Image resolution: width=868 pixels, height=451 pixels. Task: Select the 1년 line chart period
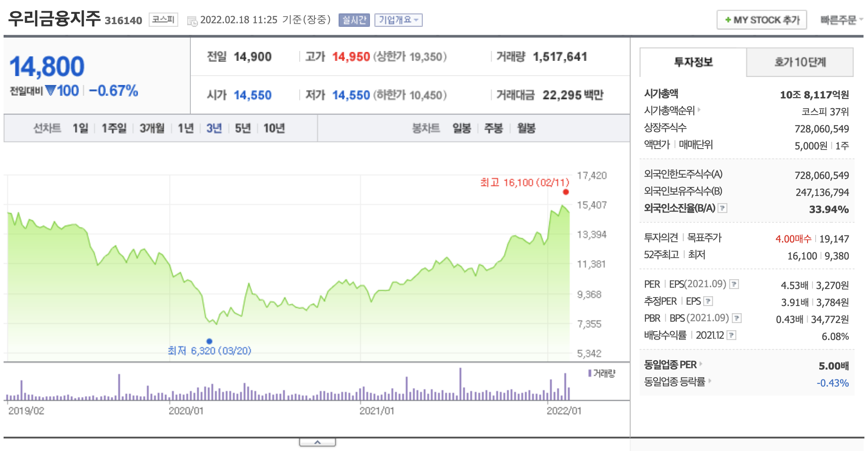tap(186, 128)
